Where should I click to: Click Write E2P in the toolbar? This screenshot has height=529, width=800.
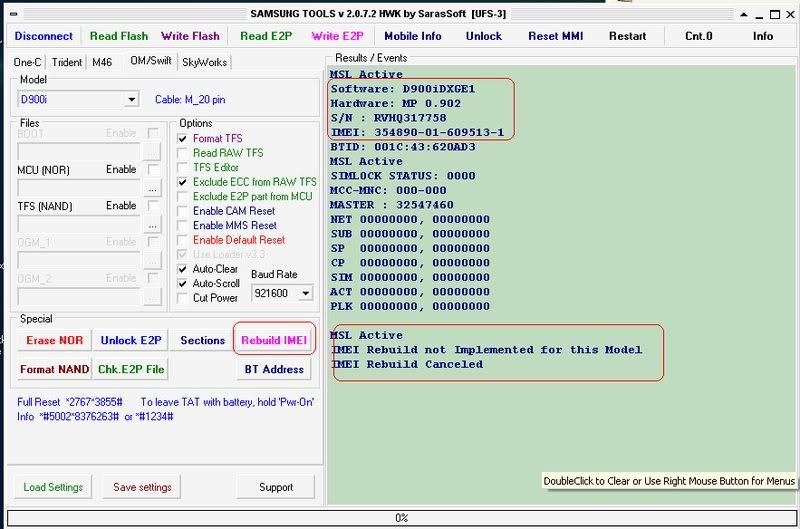point(338,36)
